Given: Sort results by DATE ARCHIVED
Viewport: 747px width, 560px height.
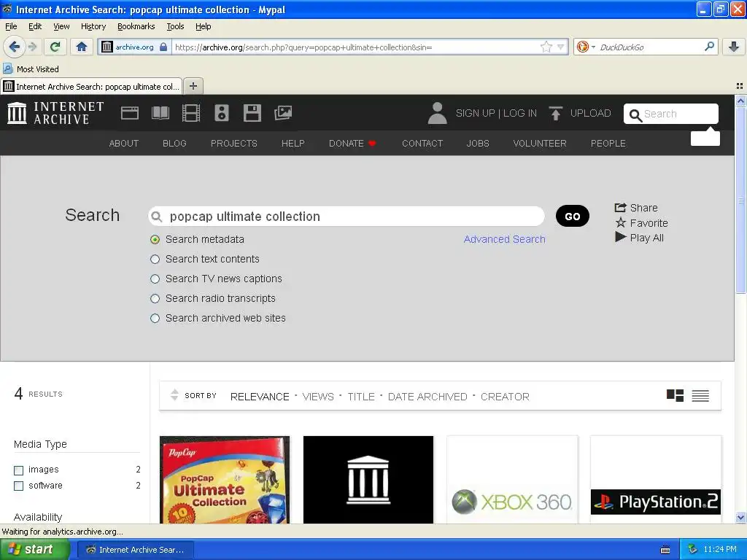Looking at the screenshot, I should pyautogui.click(x=427, y=397).
